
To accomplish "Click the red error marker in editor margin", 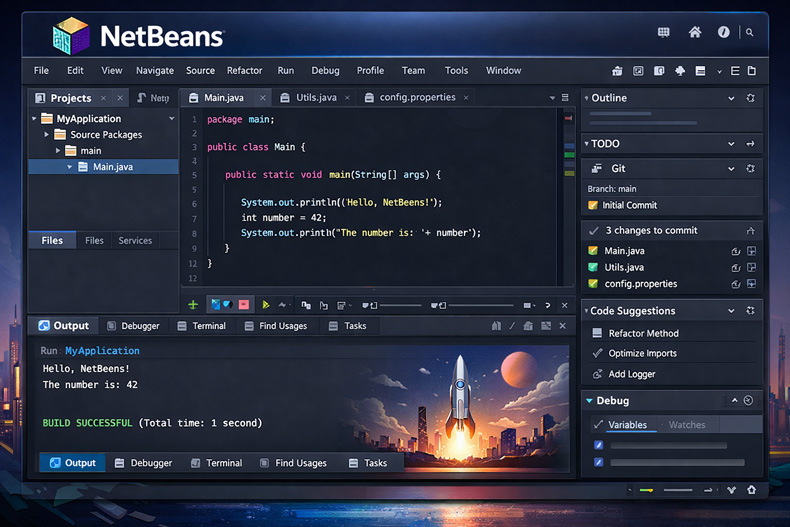I will point(568,118).
